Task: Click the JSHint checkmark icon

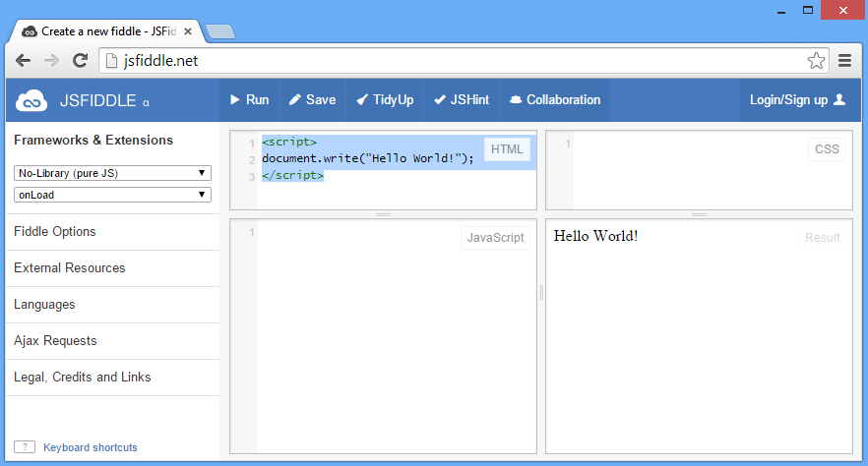Action: tap(440, 99)
